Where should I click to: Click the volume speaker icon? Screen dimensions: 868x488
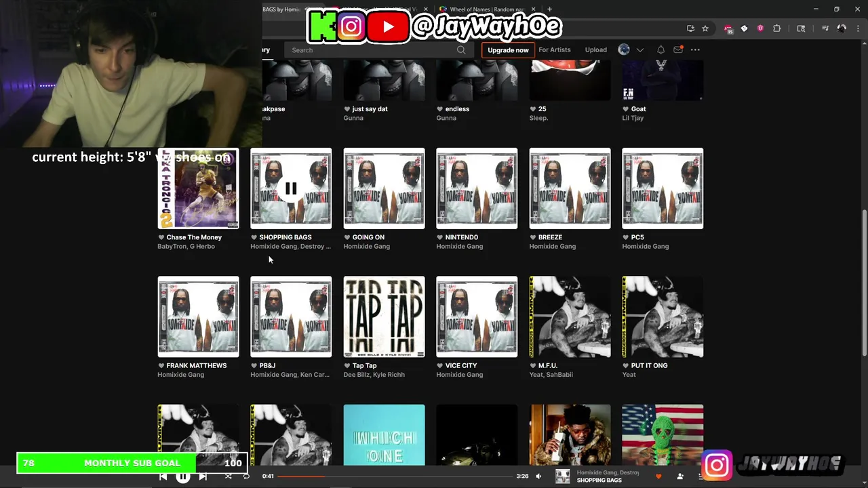click(539, 476)
